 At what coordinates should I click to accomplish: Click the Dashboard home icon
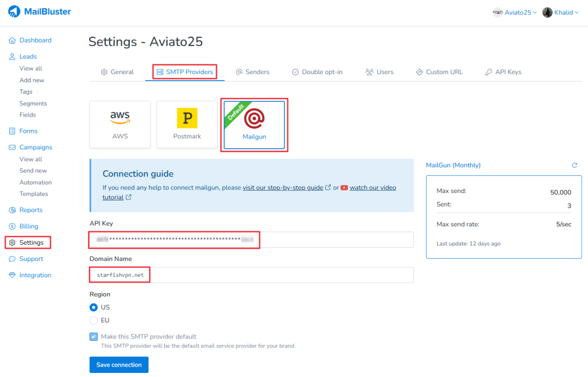[12, 40]
